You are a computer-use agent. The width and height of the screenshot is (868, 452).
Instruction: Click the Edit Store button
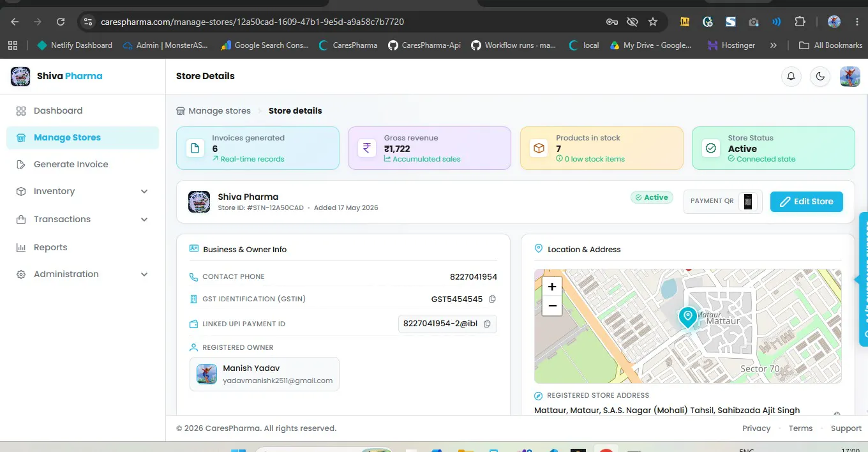(x=806, y=201)
